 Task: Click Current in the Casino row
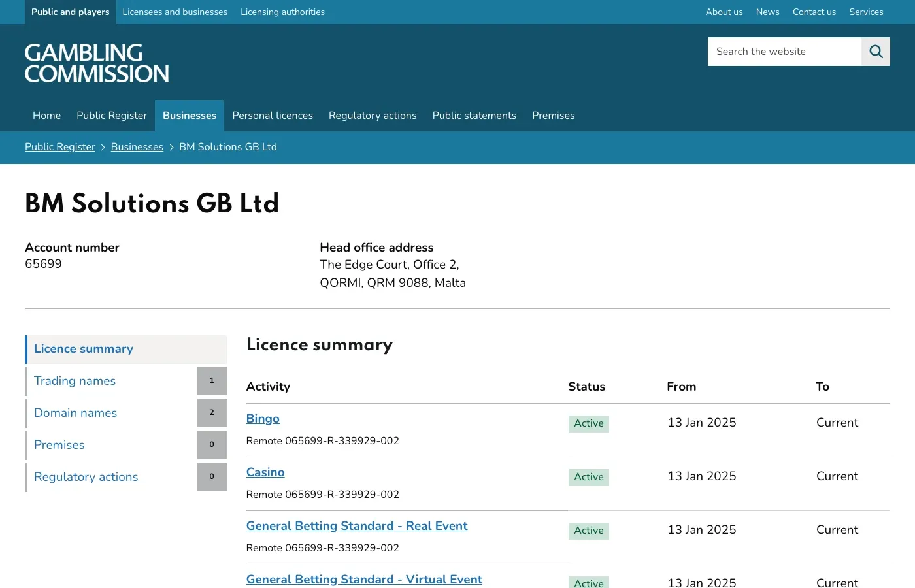[837, 476]
